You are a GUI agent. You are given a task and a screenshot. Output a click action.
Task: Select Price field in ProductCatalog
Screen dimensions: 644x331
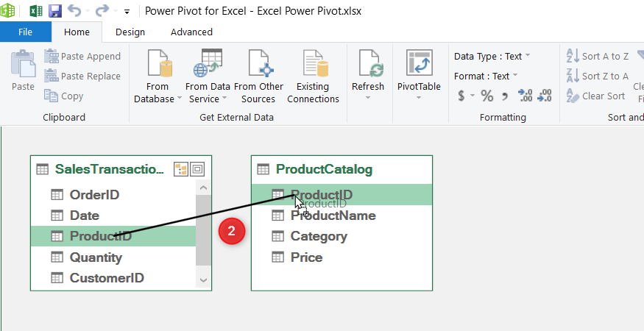(342, 257)
